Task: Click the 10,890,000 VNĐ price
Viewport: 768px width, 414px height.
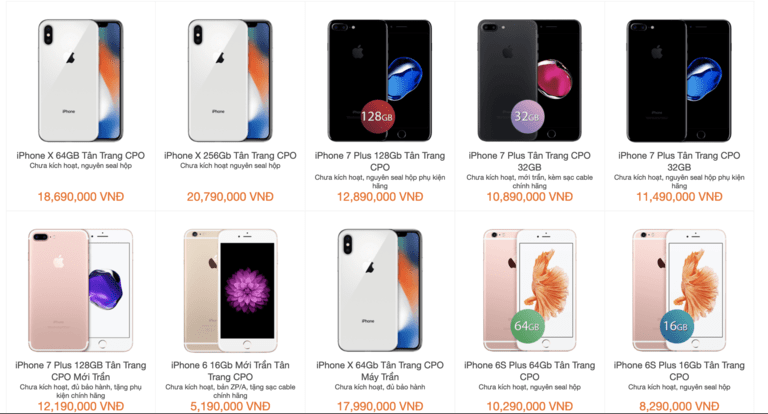Action: [x=529, y=196]
